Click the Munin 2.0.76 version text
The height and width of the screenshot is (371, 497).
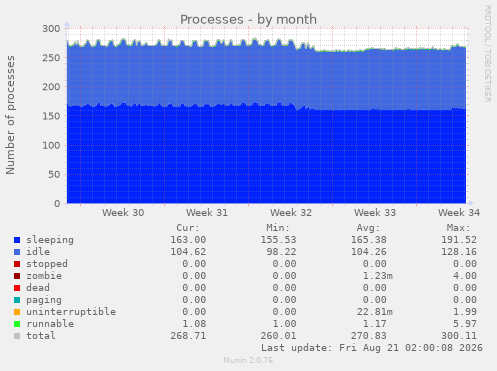tap(248, 360)
